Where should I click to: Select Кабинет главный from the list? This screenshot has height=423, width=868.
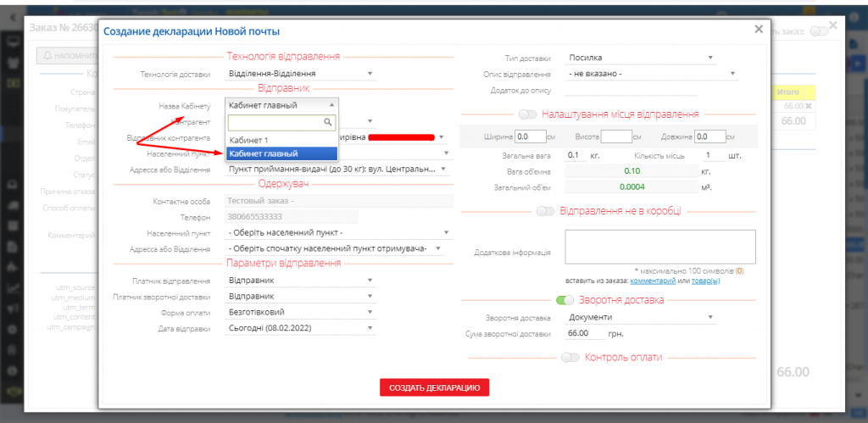(x=281, y=153)
